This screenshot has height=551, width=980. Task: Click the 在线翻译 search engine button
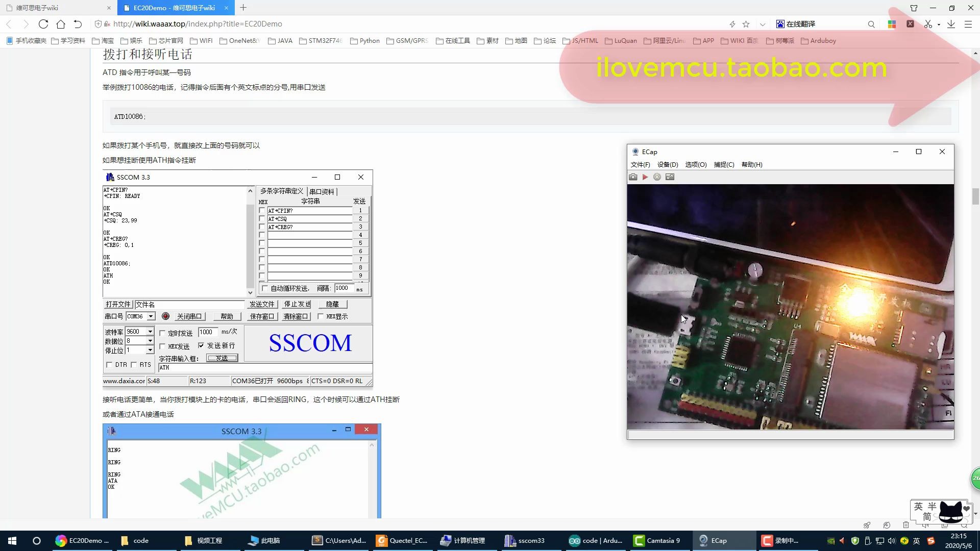(x=796, y=24)
